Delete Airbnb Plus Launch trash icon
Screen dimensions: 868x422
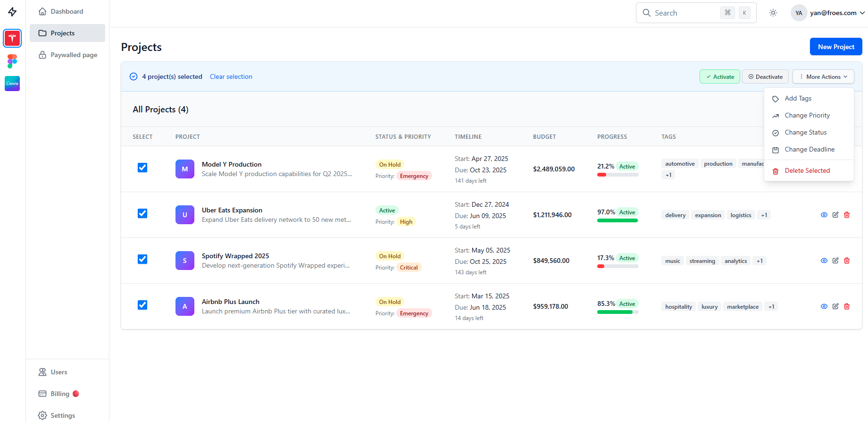847,306
